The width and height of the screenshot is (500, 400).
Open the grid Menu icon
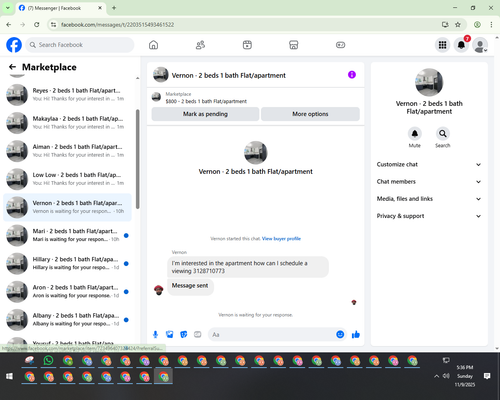pyautogui.click(x=442, y=45)
